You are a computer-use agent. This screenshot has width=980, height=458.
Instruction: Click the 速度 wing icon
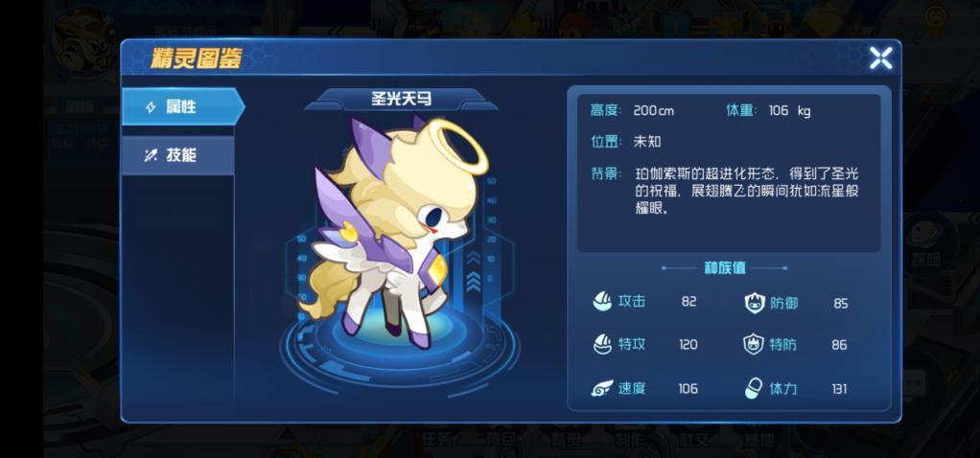tap(602, 388)
